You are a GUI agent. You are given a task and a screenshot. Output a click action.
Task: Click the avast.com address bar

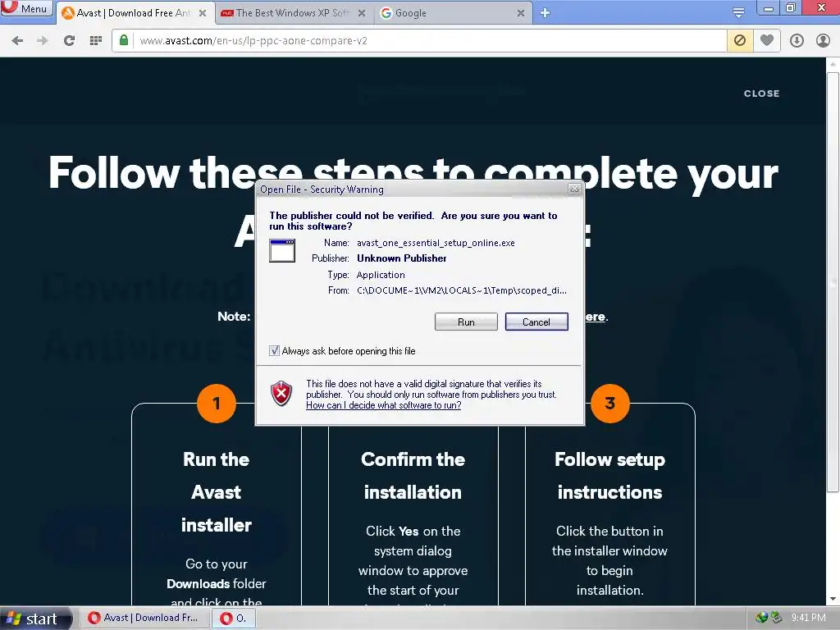(x=428, y=41)
